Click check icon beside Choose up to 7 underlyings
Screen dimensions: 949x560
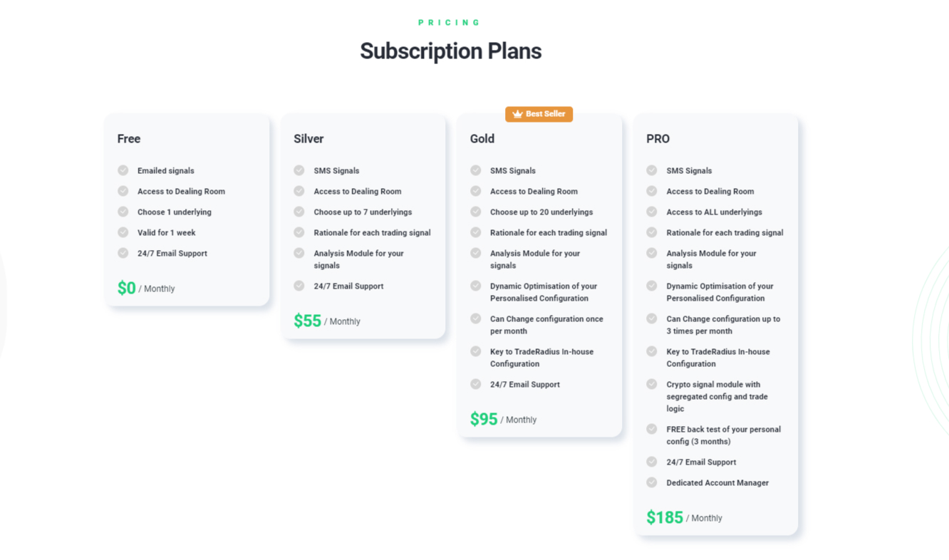(299, 212)
